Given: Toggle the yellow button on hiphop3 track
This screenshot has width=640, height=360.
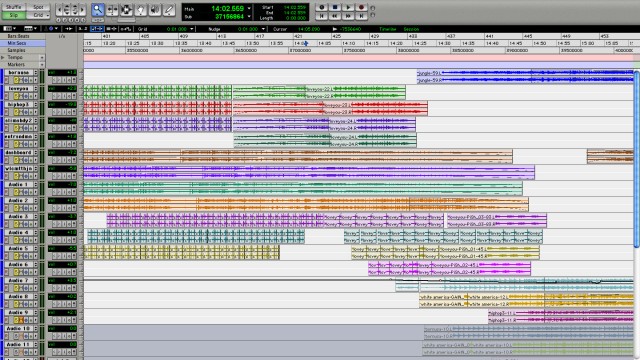Looking at the screenshot, I should [17, 112].
